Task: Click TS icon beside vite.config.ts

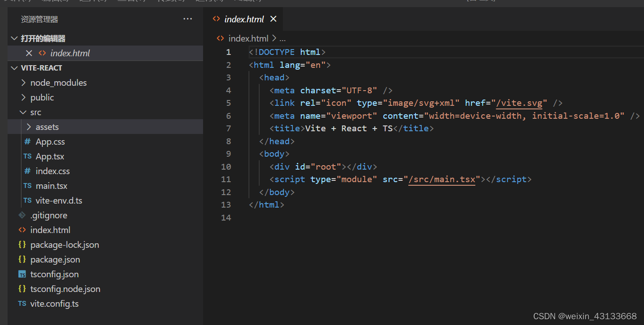Action: (22, 304)
